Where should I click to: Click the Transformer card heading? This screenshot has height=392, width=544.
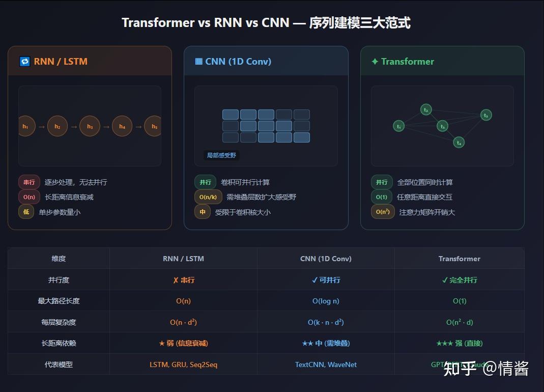408,62
